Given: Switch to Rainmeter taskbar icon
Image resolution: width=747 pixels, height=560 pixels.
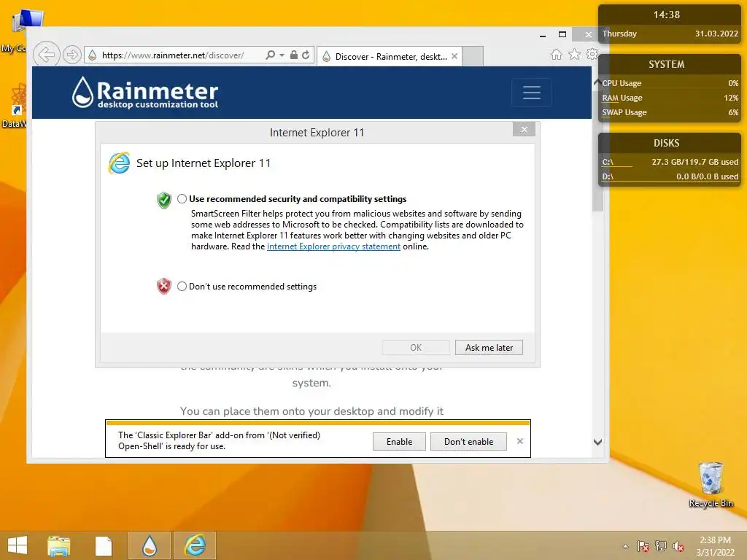Looking at the screenshot, I should point(149,545).
